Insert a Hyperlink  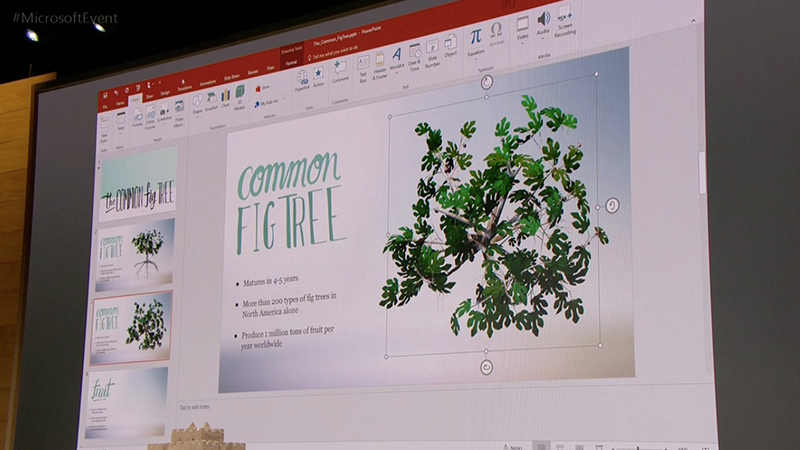coord(302,81)
